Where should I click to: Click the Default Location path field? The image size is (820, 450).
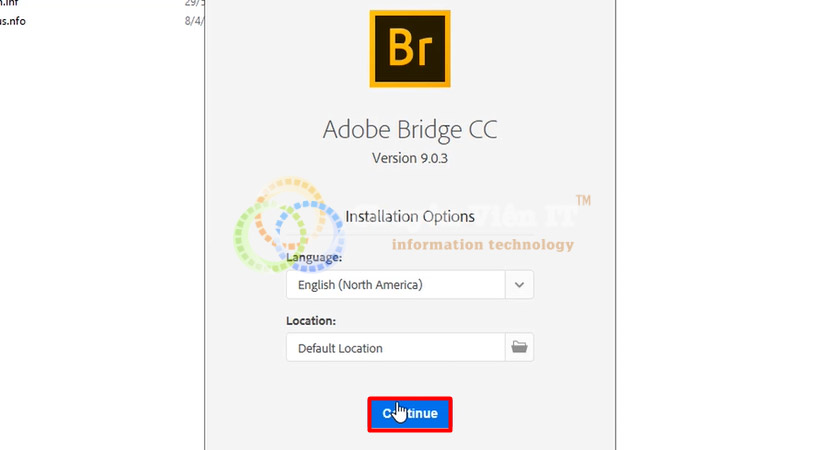(x=396, y=348)
